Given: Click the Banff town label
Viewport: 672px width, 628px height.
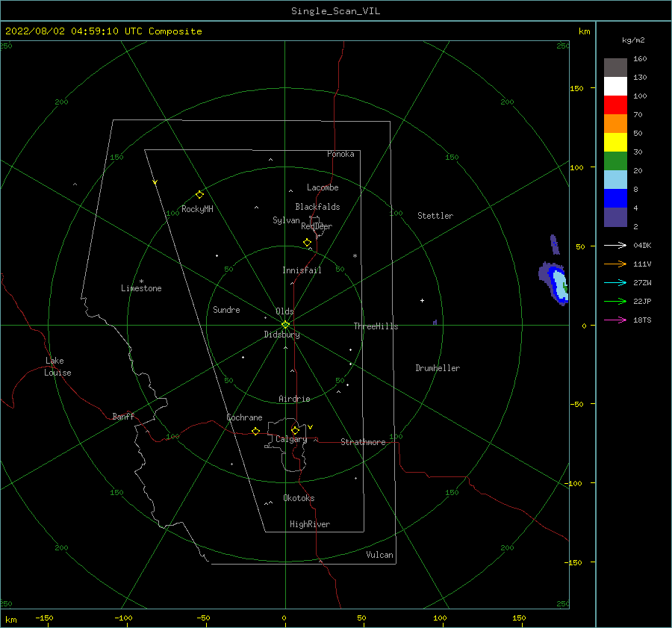Looking at the screenshot, I should point(123,416).
